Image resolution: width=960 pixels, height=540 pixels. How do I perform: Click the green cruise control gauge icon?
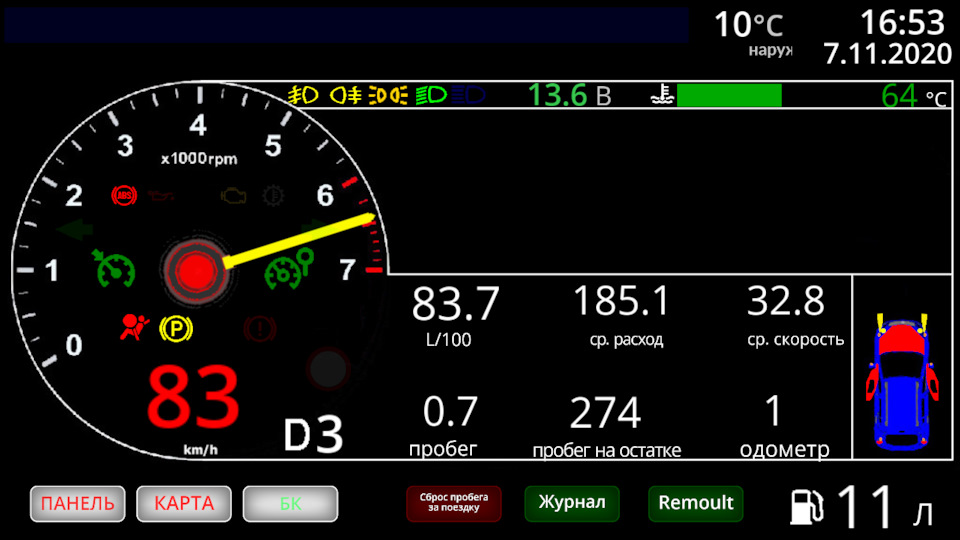point(114,268)
